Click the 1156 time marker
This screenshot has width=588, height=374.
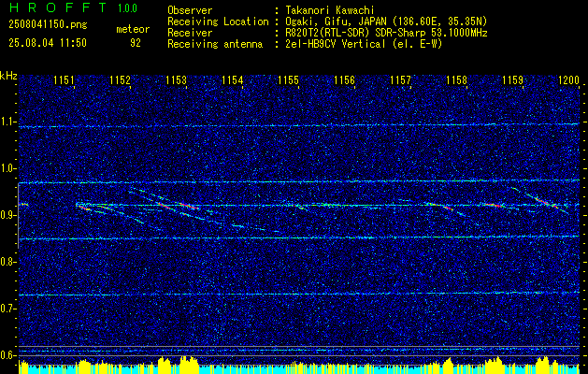[x=344, y=80]
